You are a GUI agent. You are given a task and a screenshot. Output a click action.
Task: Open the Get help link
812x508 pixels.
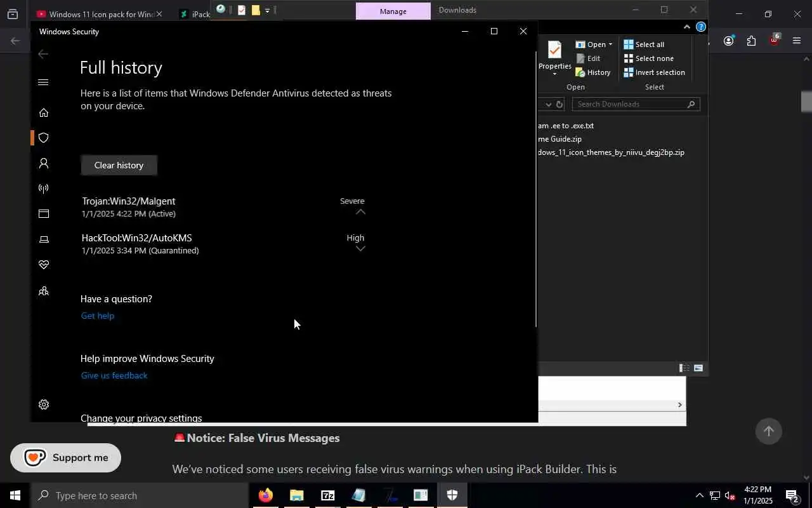tap(97, 316)
